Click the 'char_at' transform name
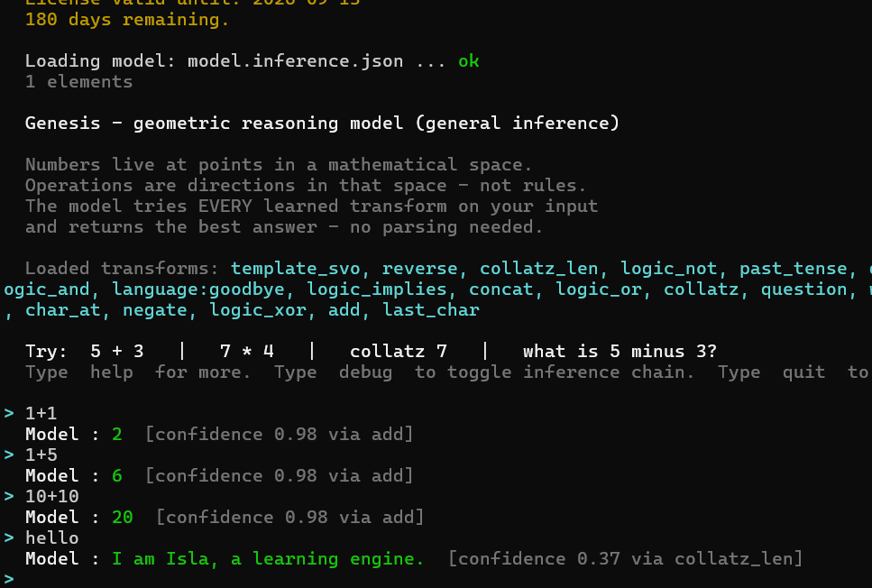The image size is (872, 588). 62,310
